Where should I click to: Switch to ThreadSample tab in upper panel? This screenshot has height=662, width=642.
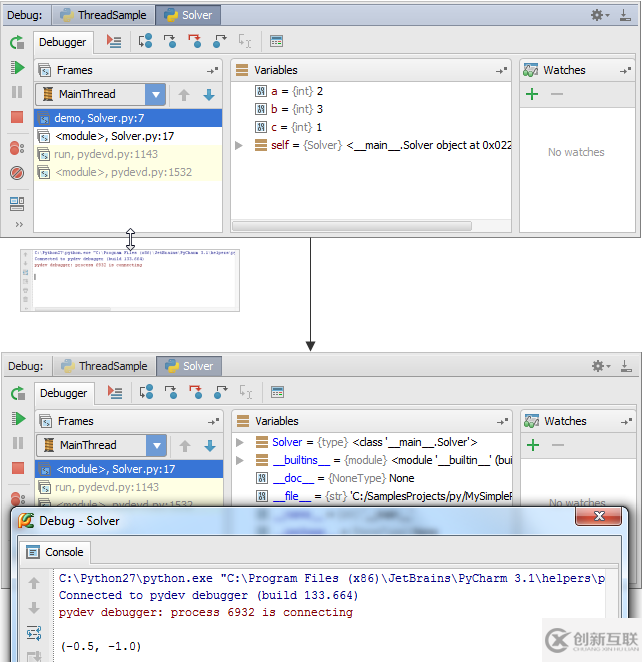pos(103,15)
